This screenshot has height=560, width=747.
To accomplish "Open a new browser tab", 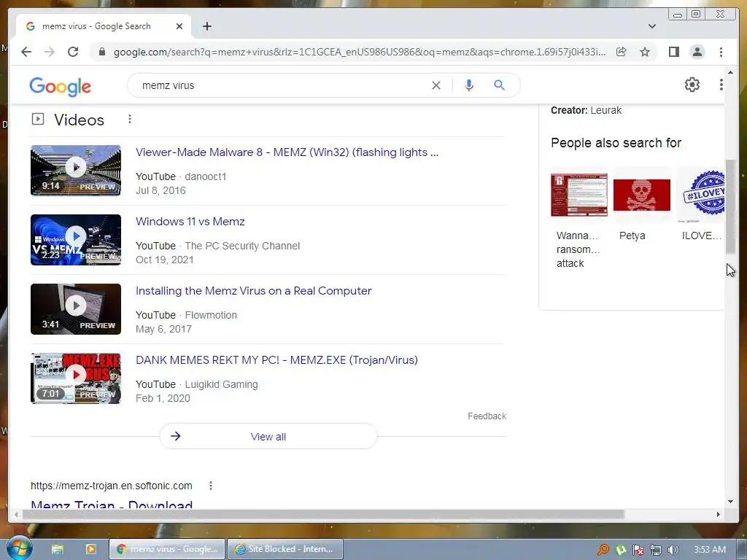I will tap(207, 26).
